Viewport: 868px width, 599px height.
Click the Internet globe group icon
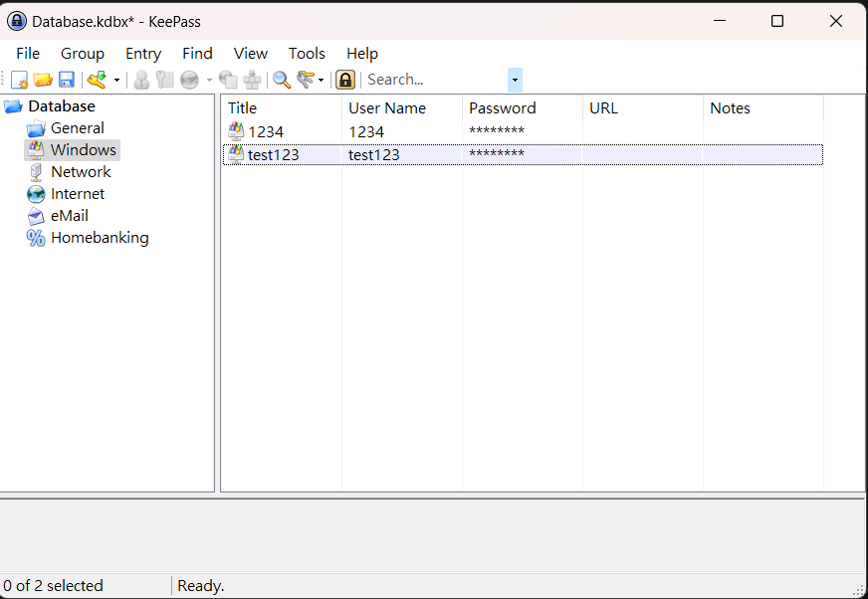tap(36, 194)
